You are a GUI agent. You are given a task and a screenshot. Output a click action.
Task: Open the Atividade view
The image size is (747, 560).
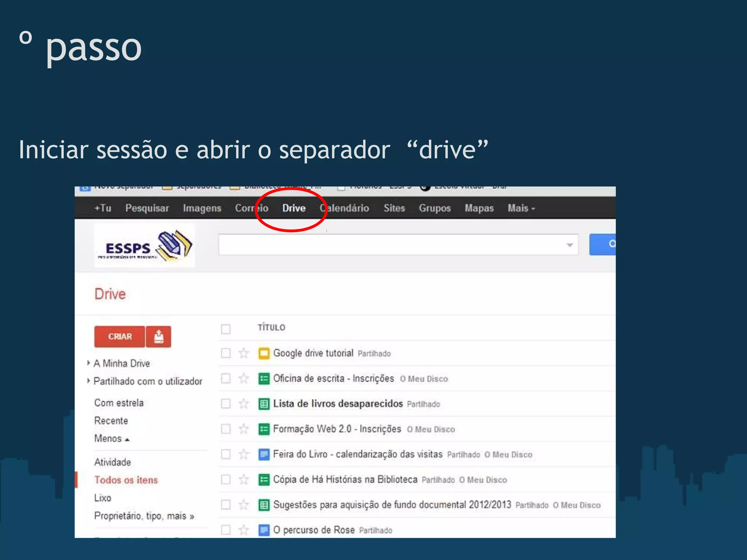click(112, 462)
